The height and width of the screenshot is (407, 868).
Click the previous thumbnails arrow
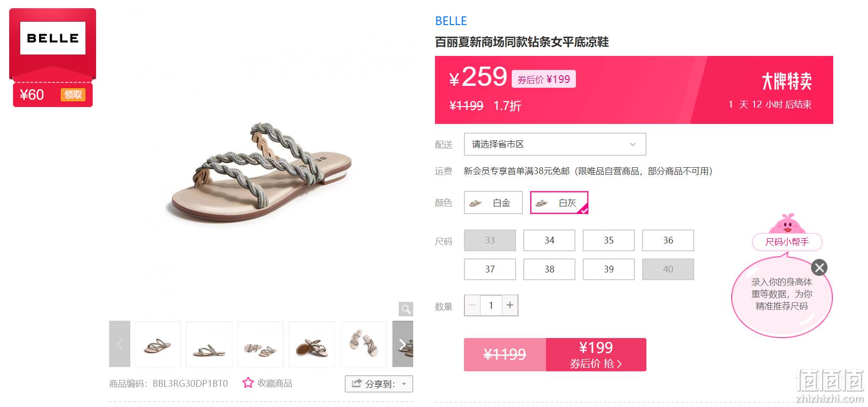coord(120,344)
